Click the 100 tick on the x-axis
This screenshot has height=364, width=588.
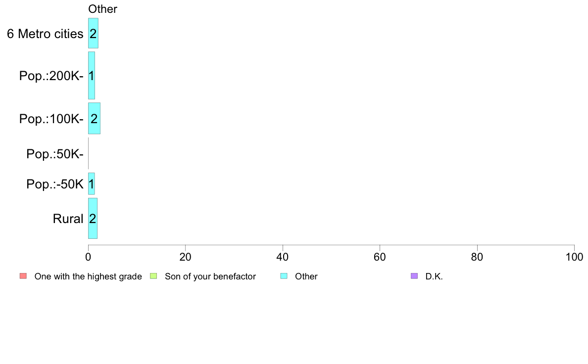tap(574, 257)
